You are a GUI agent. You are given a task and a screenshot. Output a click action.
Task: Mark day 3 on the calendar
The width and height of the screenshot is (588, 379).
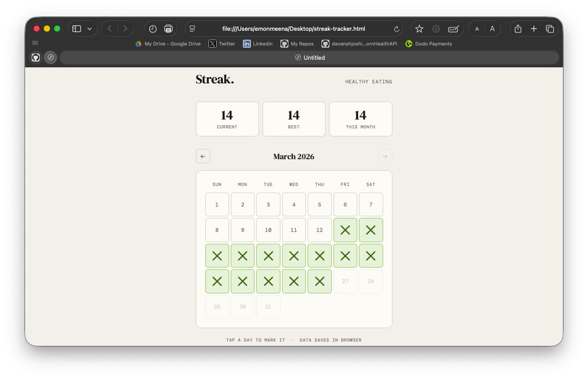(268, 205)
